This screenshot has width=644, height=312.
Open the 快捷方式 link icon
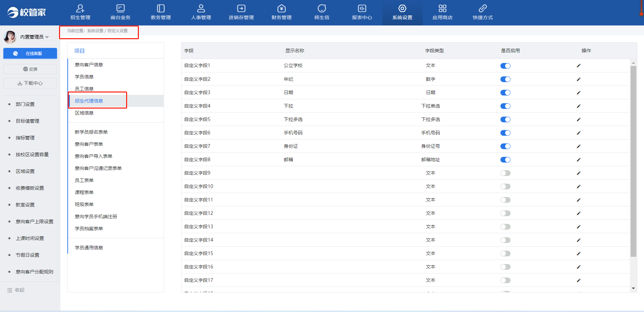click(483, 9)
